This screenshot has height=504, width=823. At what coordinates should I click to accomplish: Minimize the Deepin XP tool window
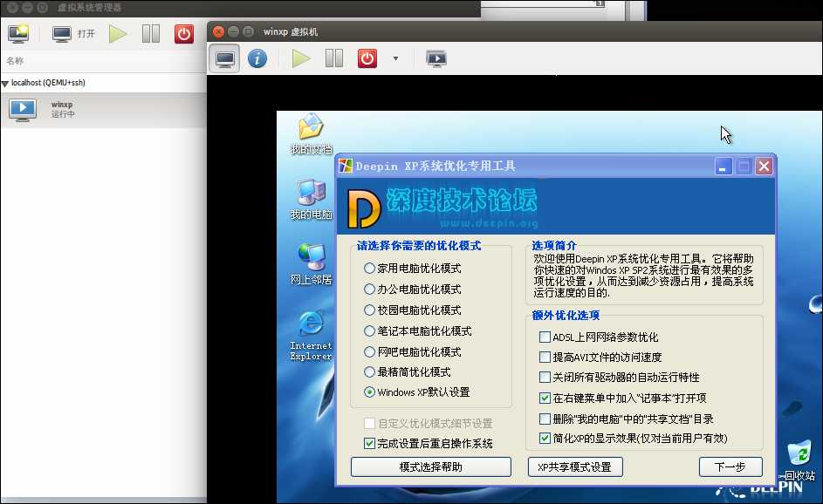point(724,167)
